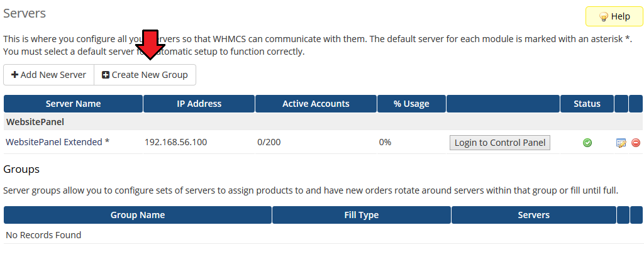The height and width of the screenshot is (269, 644).
Task: Click the Servers column header in Groups
Action: (x=533, y=215)
